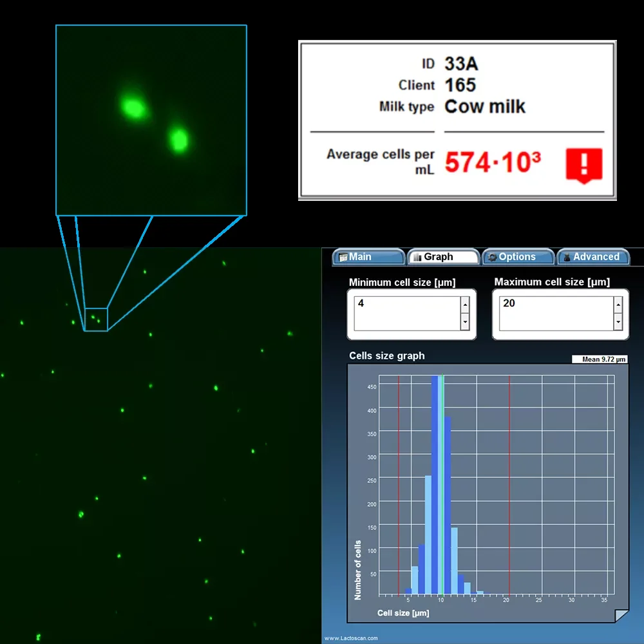The width and height of the screenshot is (644, 644).
Task: Click the folded page corner of graph
Action: pyautogui.click(x=621, y=616)
